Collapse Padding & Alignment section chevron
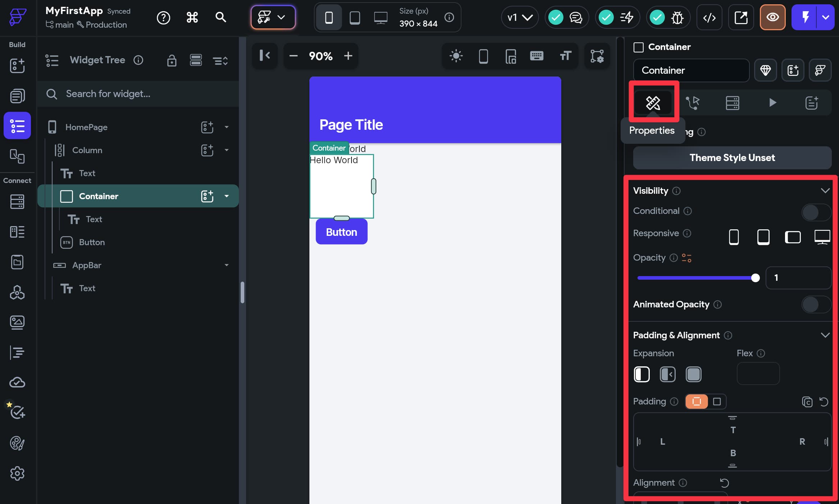 [x=825, y=335]
